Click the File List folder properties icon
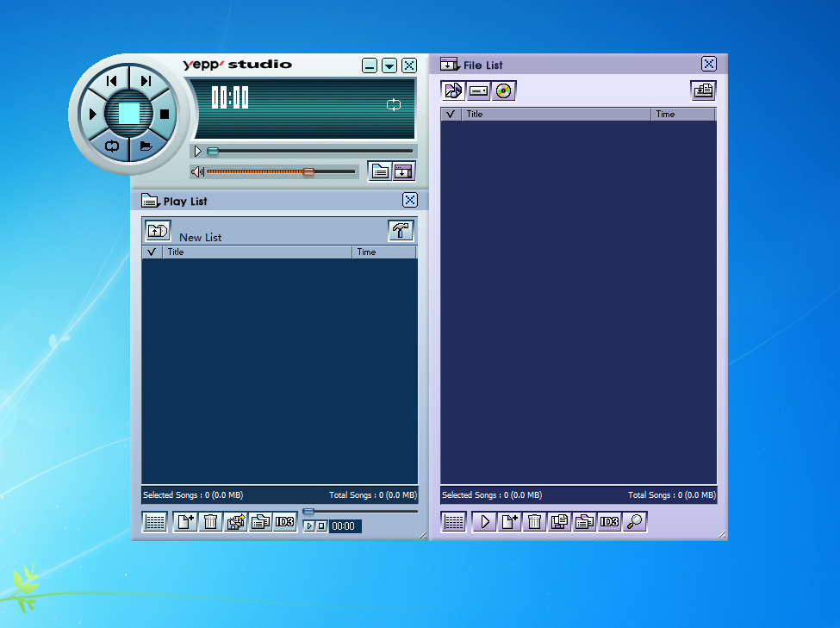Viewport: 840px width, 628px height. 584,522
